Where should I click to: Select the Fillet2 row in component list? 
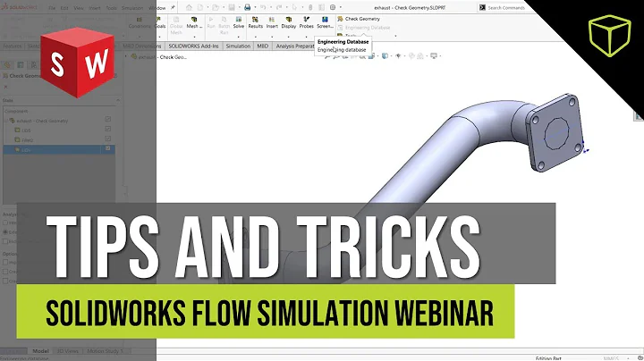(59, 140)
